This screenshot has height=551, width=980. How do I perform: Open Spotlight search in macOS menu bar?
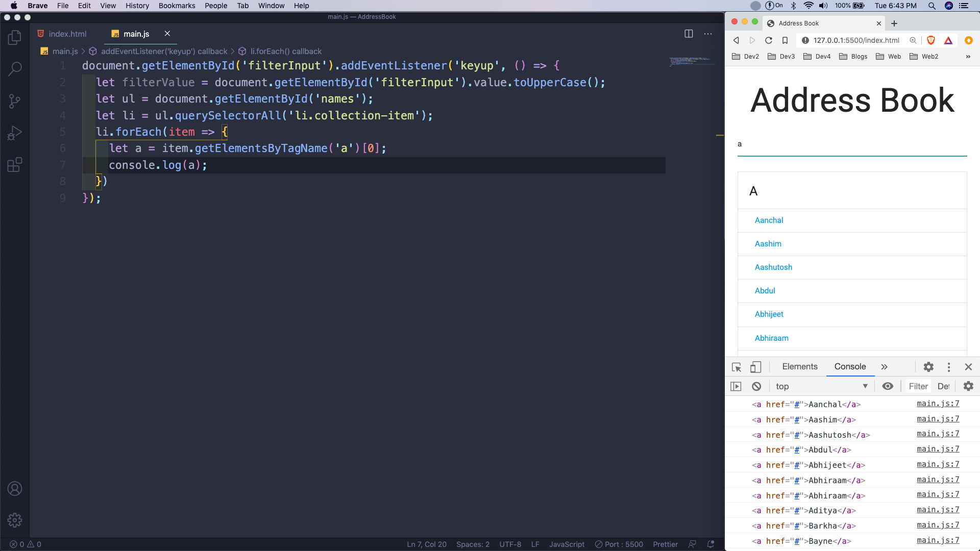pos(932,6)
